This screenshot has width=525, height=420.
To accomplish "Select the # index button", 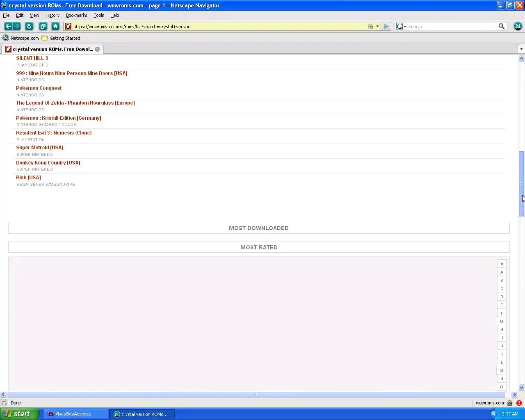I will pos(502,264).
